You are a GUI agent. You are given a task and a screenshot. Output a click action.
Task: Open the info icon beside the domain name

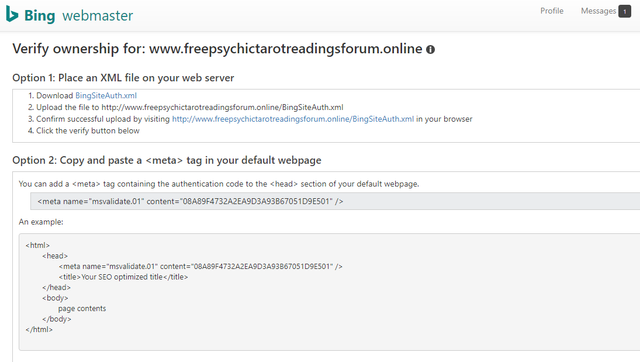point(431,49)
